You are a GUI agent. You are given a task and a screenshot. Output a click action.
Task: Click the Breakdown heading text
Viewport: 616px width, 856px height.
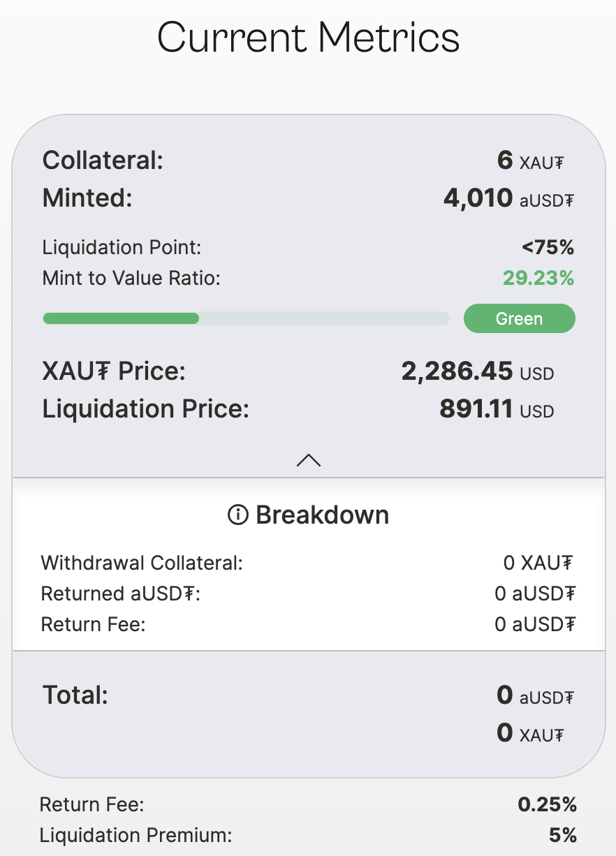pos(322,515)
